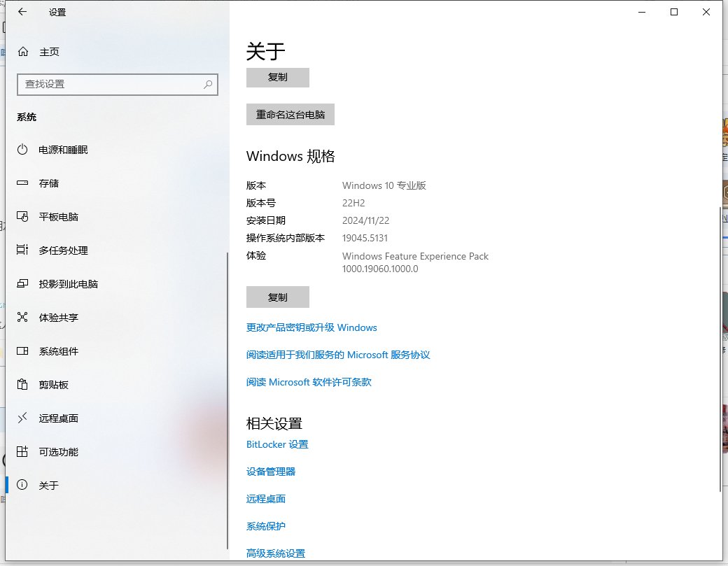Click the storage drive icon for 存储
Image resolution: width=728 pixels, height=566 pixels.
[x=22, y=183]
